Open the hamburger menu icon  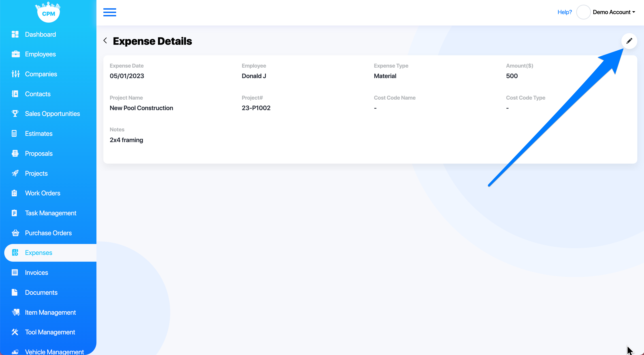[109, 12]
